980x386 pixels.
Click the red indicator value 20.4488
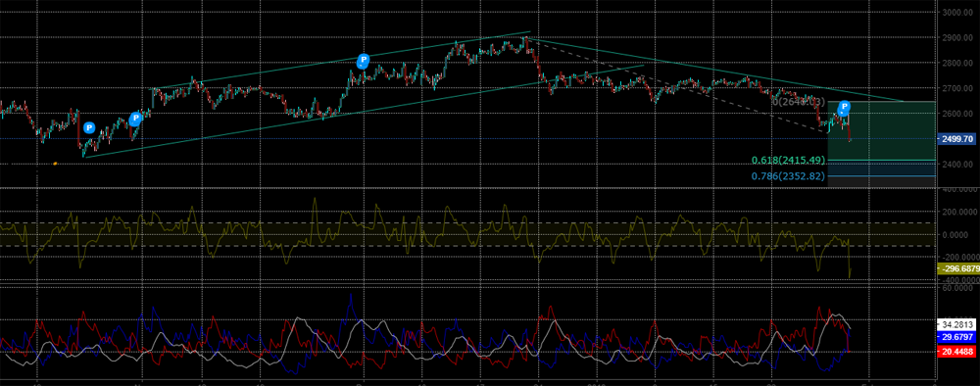tap(956, 352)
